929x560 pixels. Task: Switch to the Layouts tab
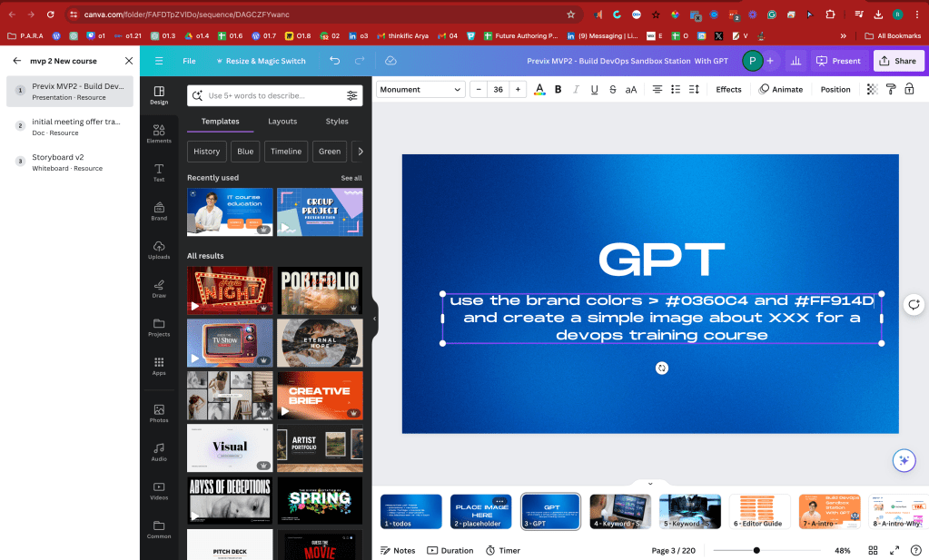click(282, 122)
